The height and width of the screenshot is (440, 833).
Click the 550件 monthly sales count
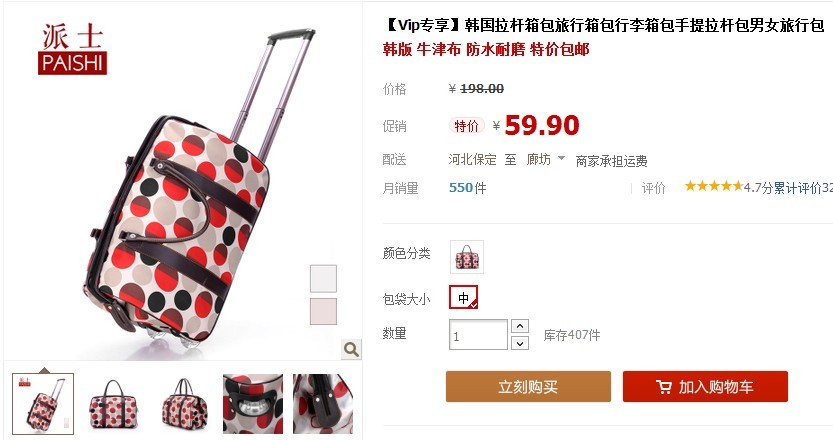[468, 188]
